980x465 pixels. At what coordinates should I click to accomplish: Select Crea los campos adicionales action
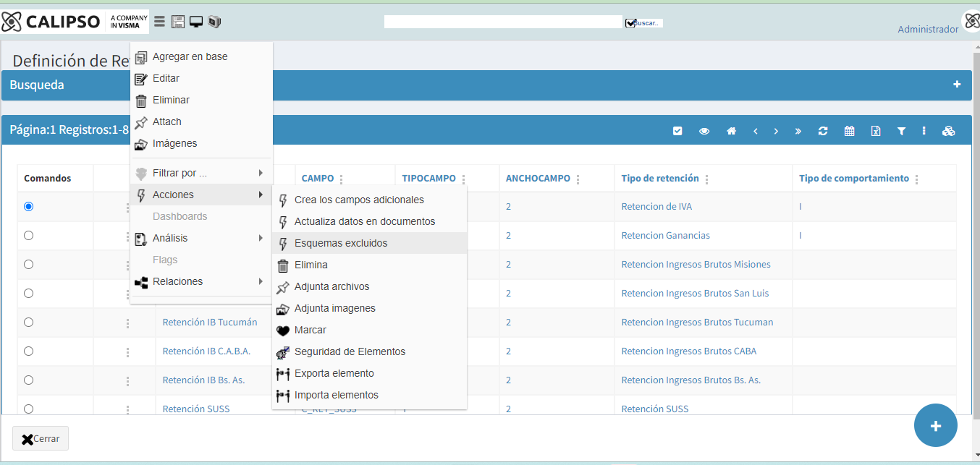coord(369,200)
